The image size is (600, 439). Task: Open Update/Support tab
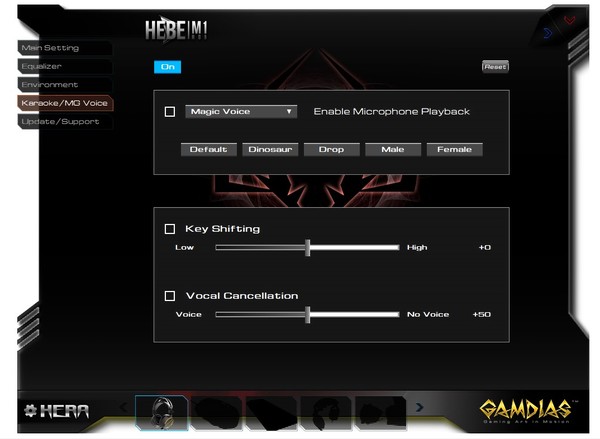coord(65,122)
